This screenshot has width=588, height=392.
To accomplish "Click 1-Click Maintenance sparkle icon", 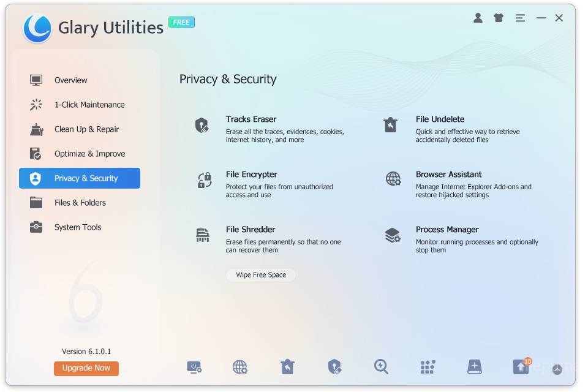I will click(x=36, y=105).
